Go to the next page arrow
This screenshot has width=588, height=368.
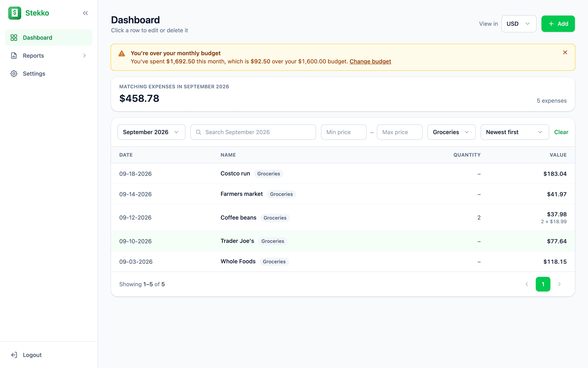559,284
